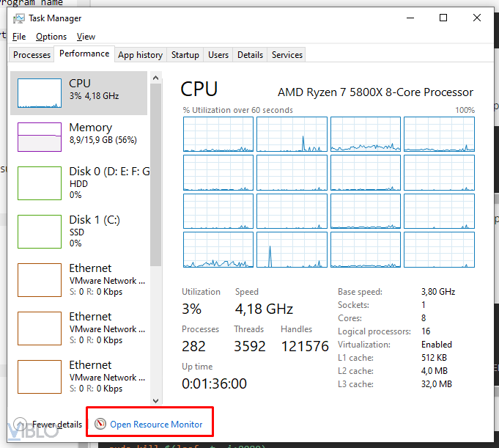Select the Disk 0 HDD thumbnail
Screen dimensions: 499x448
[x=40, y=183]
